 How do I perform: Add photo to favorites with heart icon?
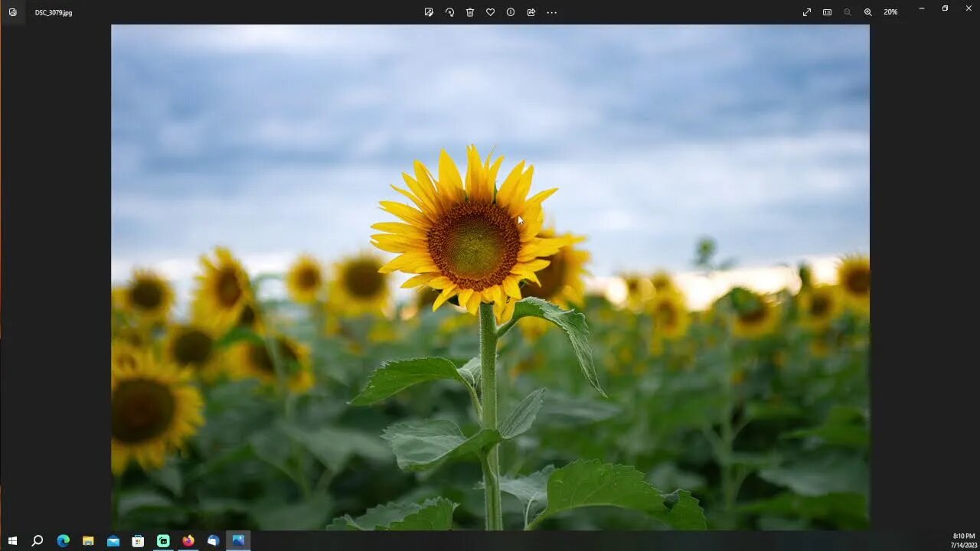(490, 12)
